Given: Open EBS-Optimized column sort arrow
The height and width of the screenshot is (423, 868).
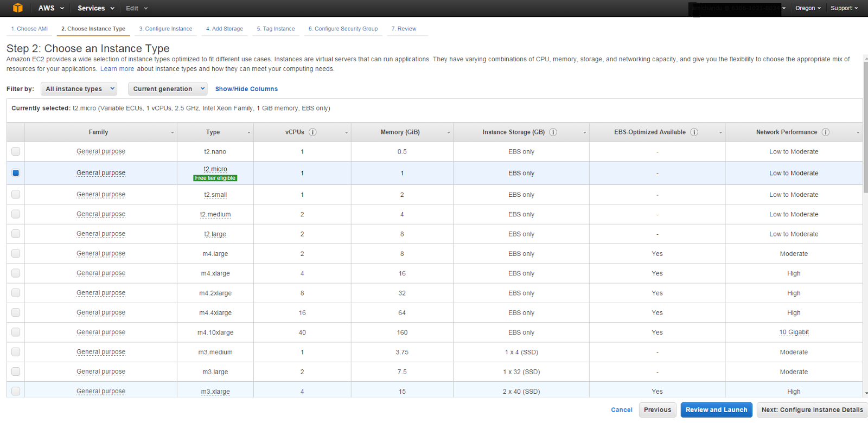Looking at the screenshot, I should 720,132.
